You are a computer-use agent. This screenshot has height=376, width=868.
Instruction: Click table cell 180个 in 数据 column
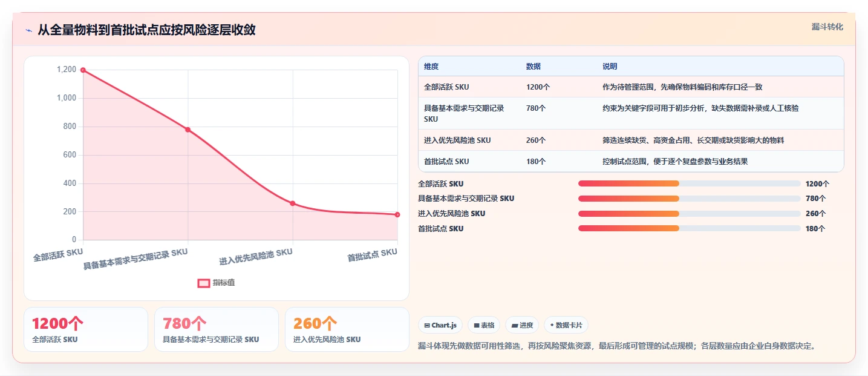[536, 162]
